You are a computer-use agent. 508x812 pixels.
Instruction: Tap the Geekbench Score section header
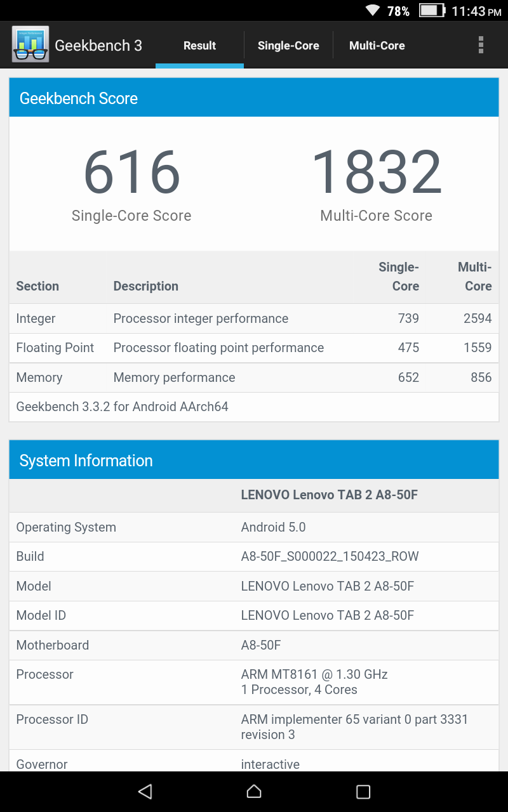[x=254, y=98]
